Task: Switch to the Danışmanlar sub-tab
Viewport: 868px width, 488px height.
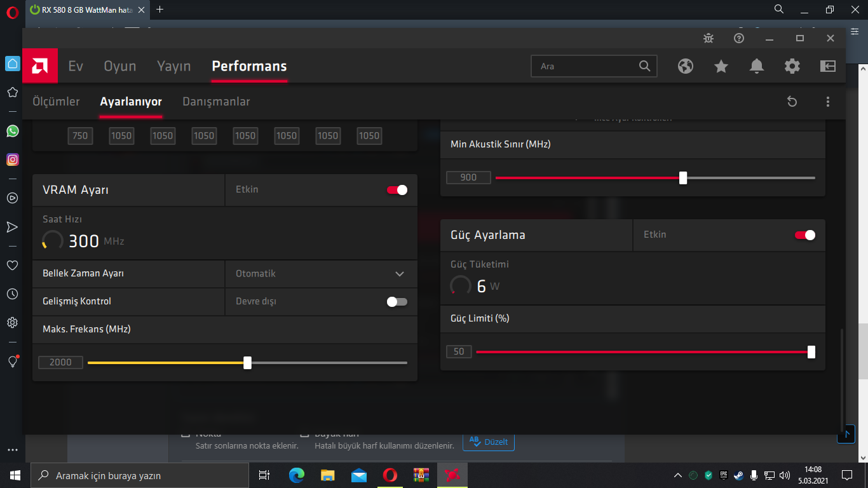Action: coord(216,102)
